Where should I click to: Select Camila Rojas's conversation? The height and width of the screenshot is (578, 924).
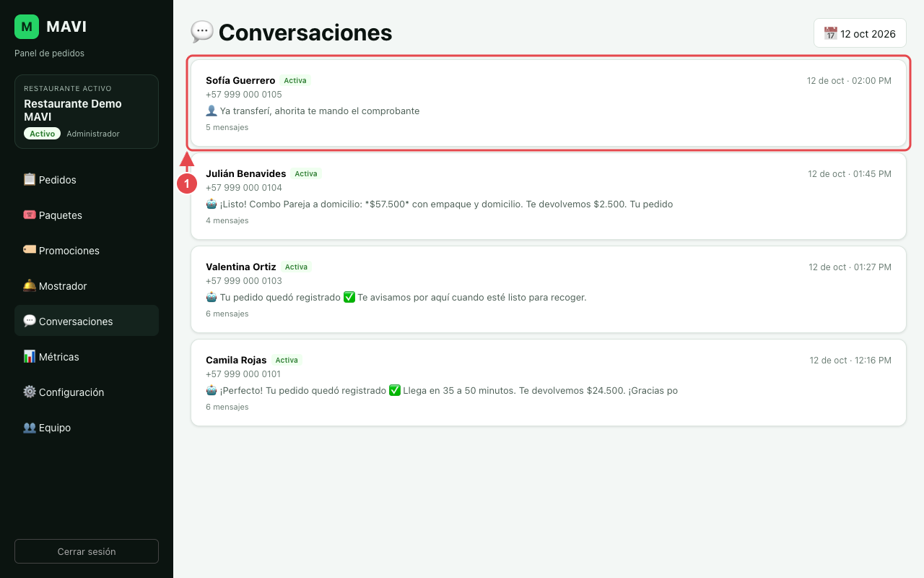tap(549, 382)
